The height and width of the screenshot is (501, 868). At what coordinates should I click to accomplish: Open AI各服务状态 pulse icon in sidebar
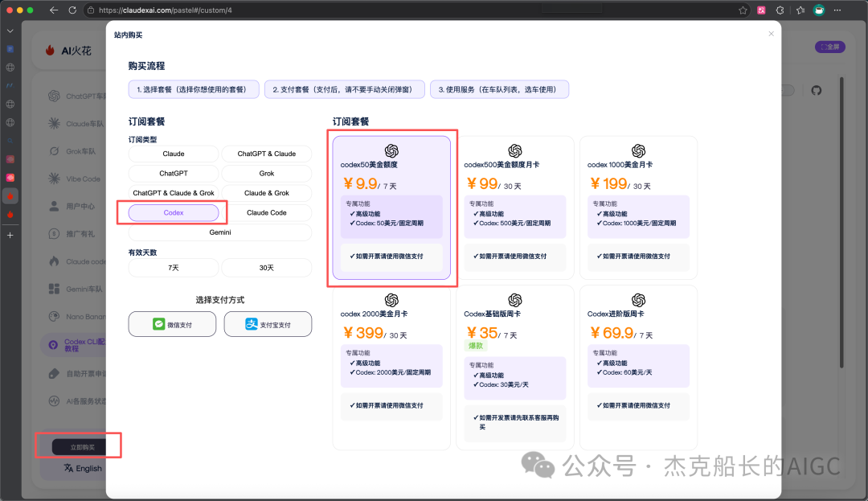tap(54, 400)
